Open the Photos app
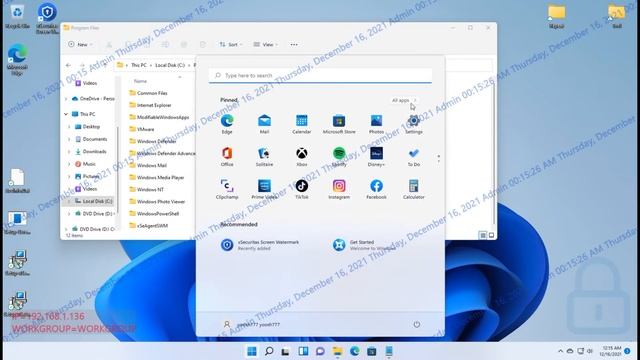Screen dimensions: 640x360 click(x=376, y=124)
